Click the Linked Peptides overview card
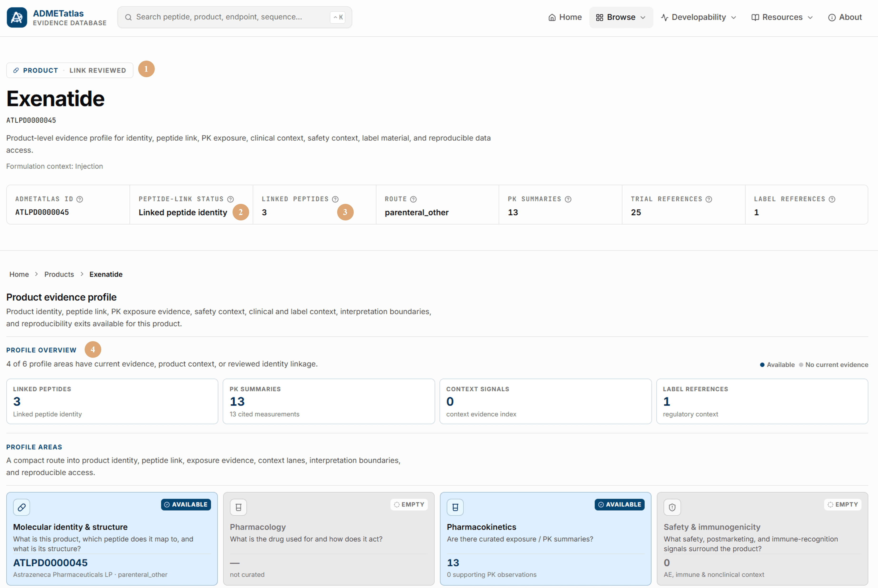This screenshot has width=878, height=588. tap(112, 401)
